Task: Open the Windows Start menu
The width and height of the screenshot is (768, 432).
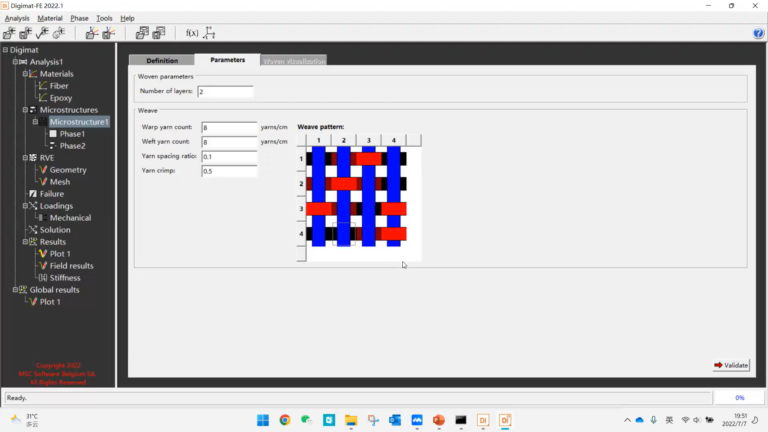Action: (x=263, y=420)
